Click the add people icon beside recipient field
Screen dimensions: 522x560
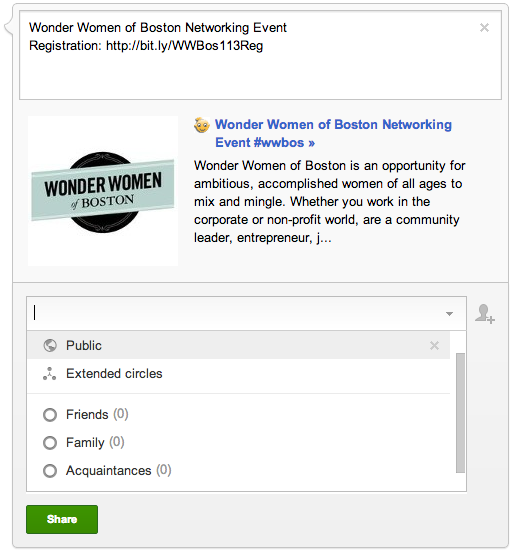(x=485, y=314)
